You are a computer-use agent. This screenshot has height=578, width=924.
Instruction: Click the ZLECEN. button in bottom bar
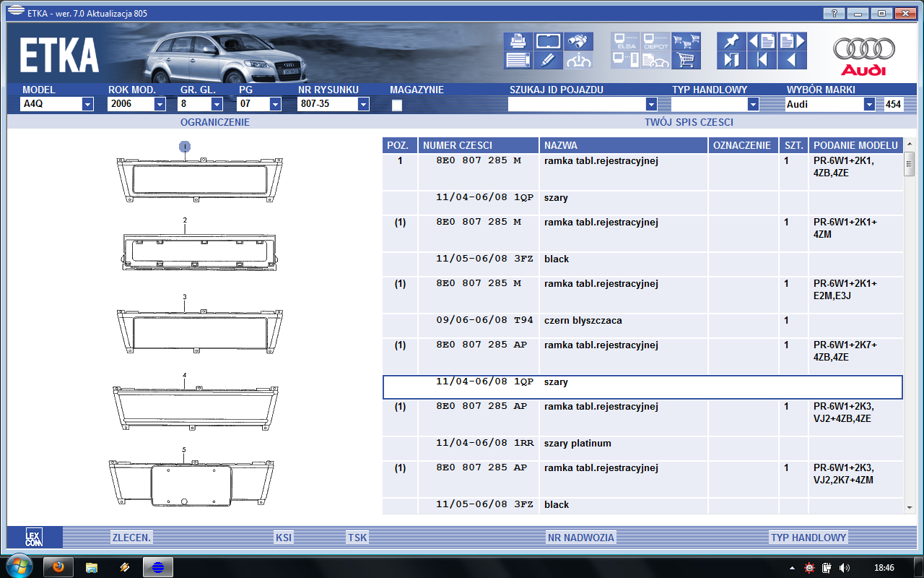coord(132,538)
